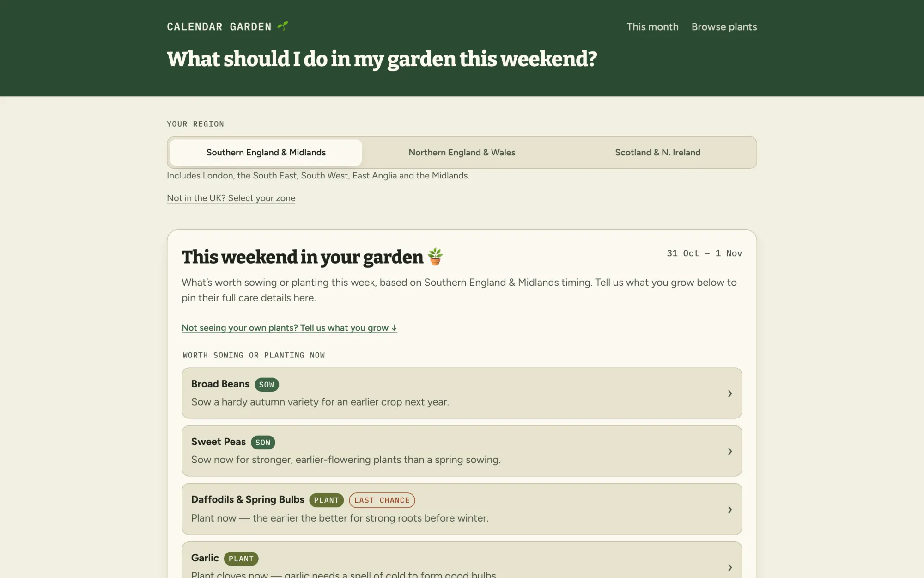924x578 pixels.
Task: Click 'This weekend in your garden' heading
Action: (303, 257)
